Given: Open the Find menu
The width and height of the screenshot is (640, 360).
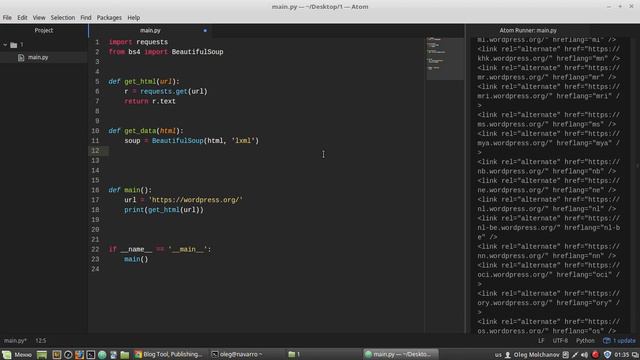Looking at the screenshot, I should [86, 18].
